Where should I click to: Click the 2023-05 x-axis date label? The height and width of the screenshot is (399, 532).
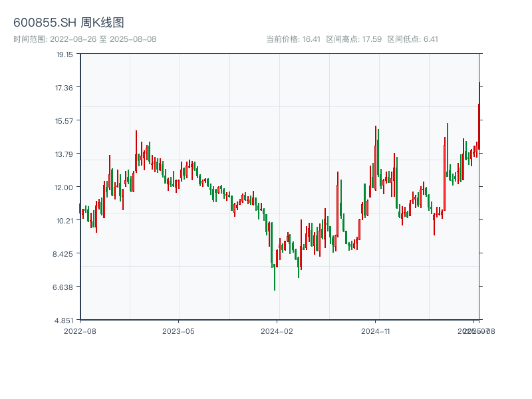[178, 331]
